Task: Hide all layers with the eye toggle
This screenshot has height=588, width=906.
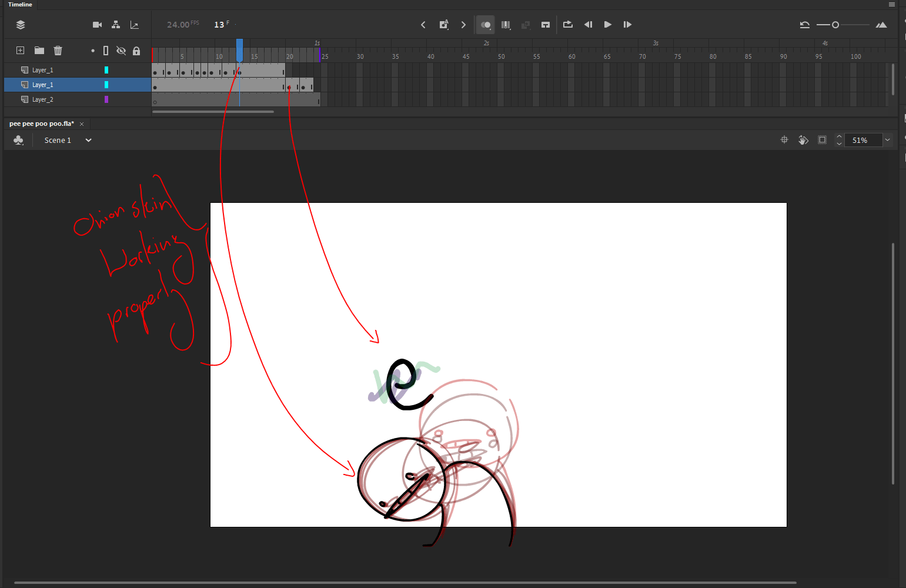Action: [x=121, y=51]
